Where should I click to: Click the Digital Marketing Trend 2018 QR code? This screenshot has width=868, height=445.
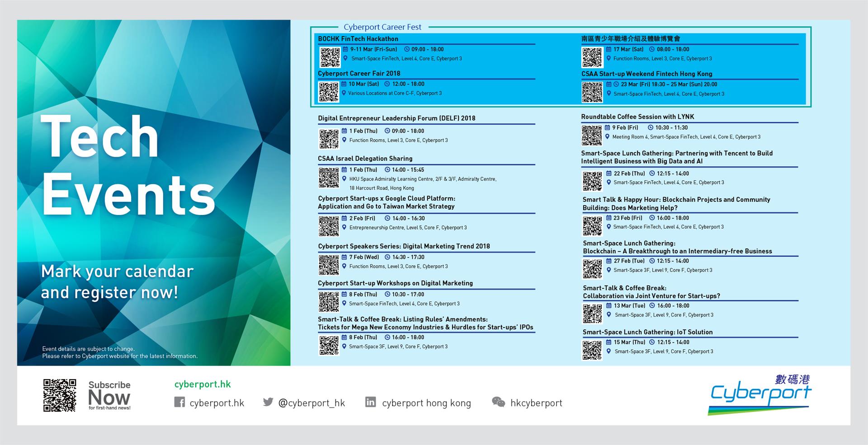point(329,265)
